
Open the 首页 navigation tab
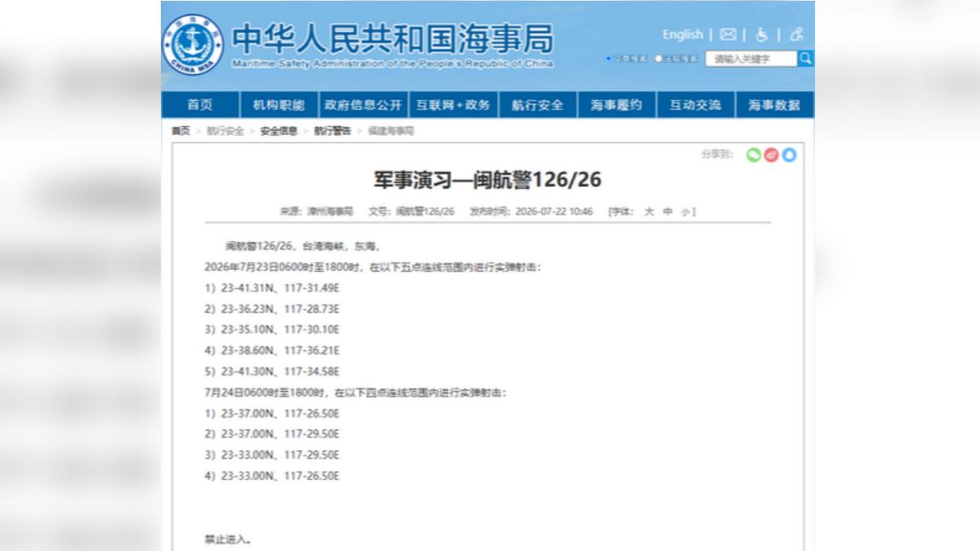[200, 104]
